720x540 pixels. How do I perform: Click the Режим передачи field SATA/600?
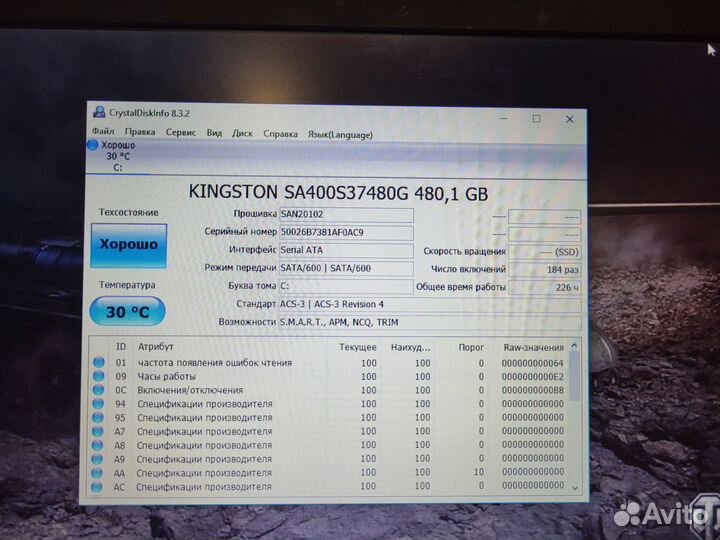coord(346,268)
